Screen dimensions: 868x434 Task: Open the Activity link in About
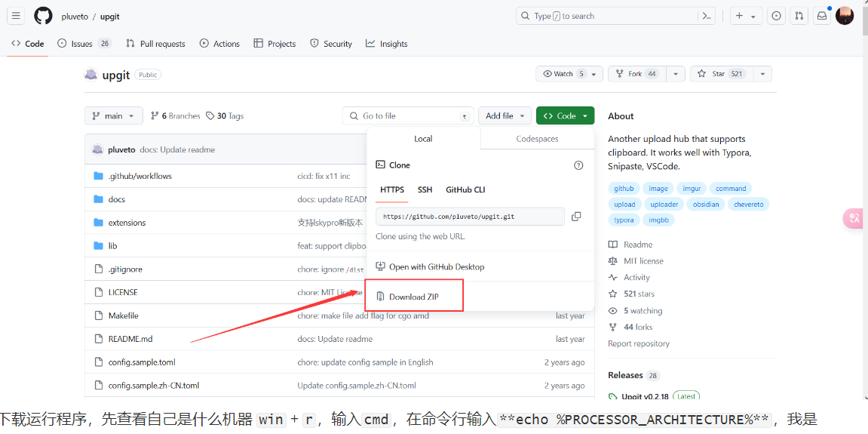(x=630, y=278)
